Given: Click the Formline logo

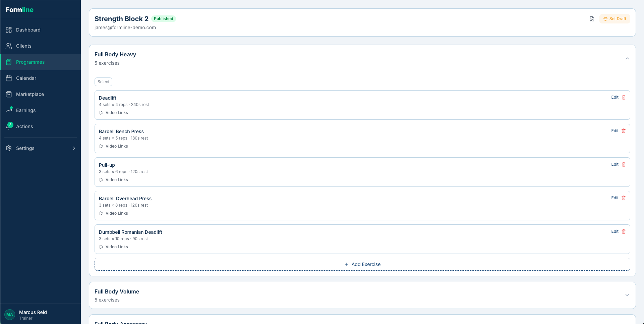Looking at the screenshot, I should click(x=19, y=10).
